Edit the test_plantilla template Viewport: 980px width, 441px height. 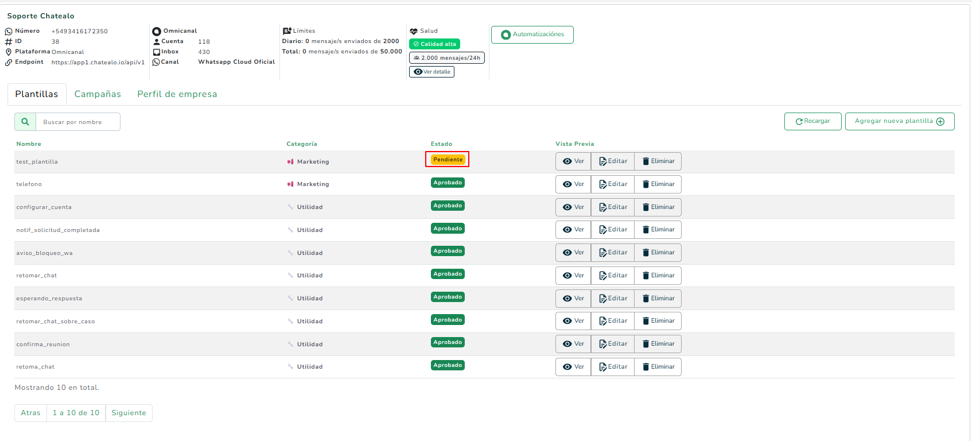point(613,161)
